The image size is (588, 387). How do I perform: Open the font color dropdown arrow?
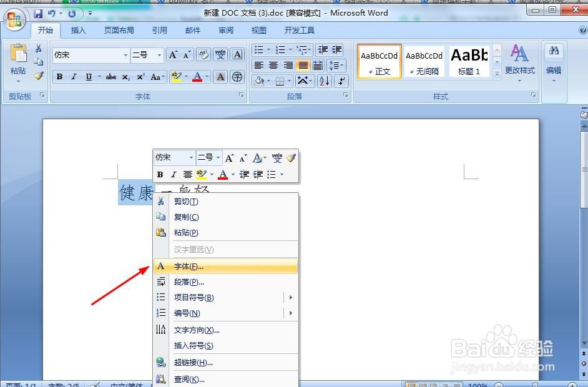pos(206,76)
